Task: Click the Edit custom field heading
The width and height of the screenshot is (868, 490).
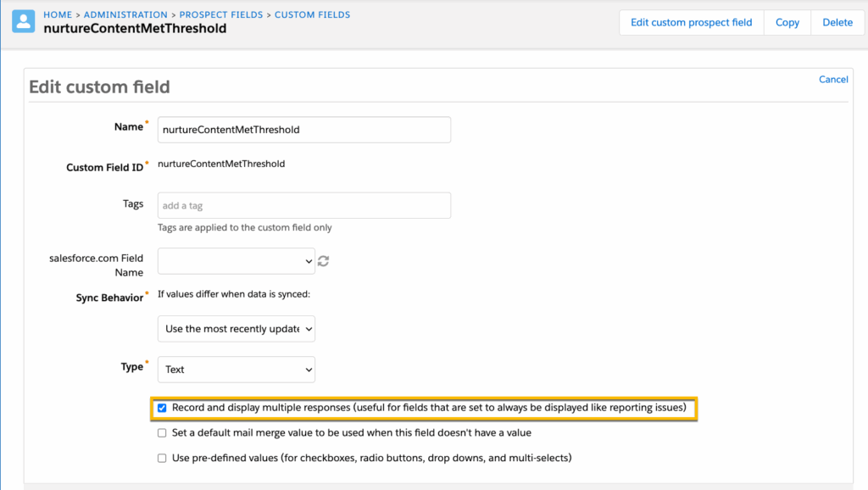Action: click(x=99, y=87)
